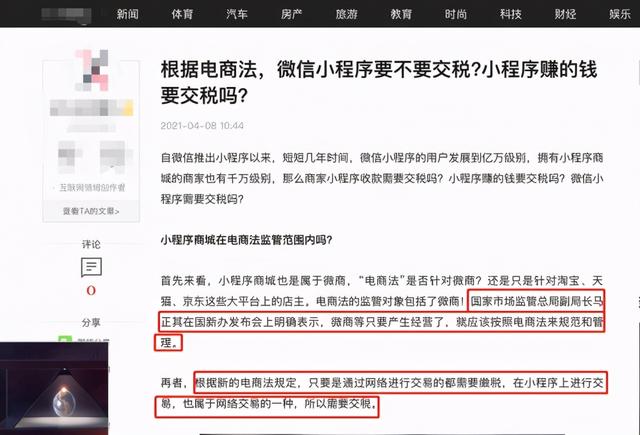Click the pyramid video thumbnail overlay
This screenshot has width=640, height=435.
click(x=54, y=388)
